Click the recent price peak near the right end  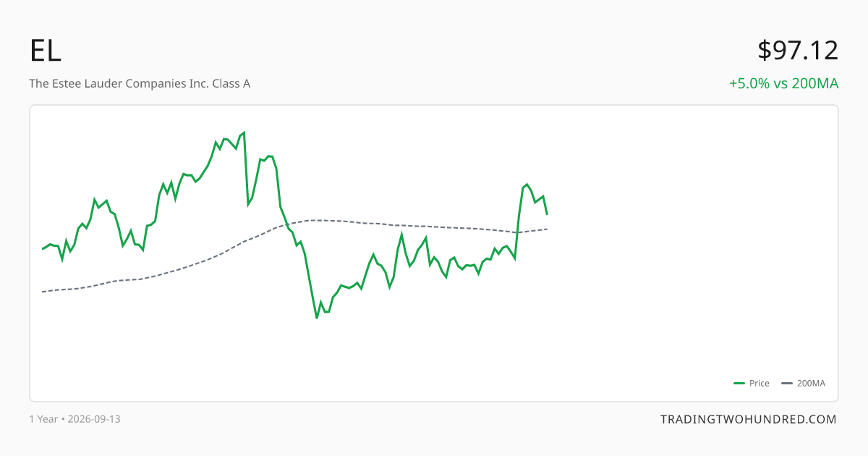(527, 185)
